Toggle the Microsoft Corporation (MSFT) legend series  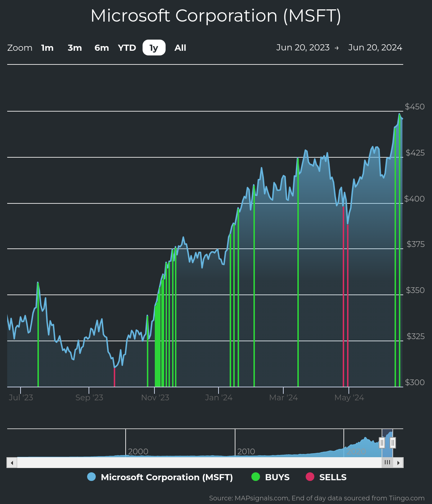pos(167,477)
